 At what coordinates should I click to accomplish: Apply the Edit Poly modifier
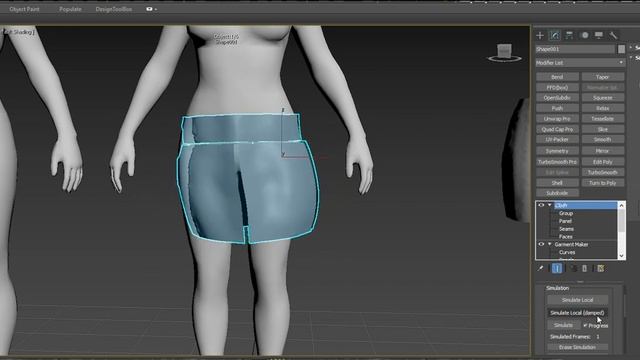603,162
